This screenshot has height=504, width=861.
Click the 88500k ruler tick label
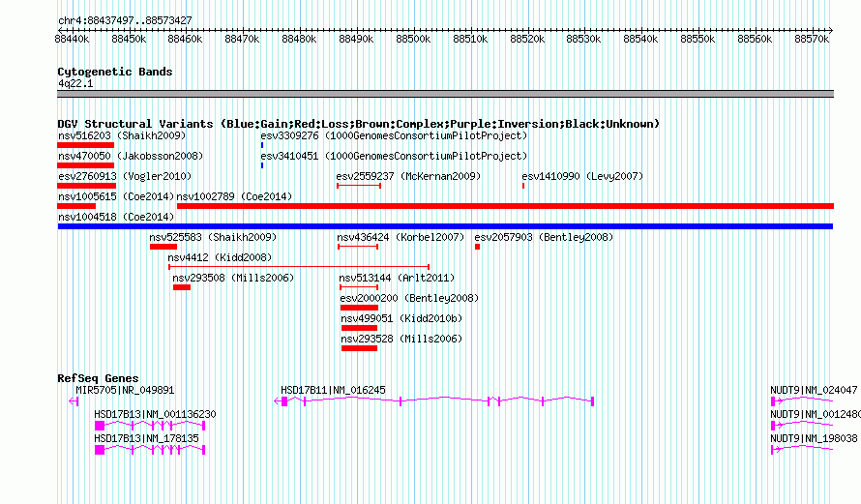click(413, 40)
